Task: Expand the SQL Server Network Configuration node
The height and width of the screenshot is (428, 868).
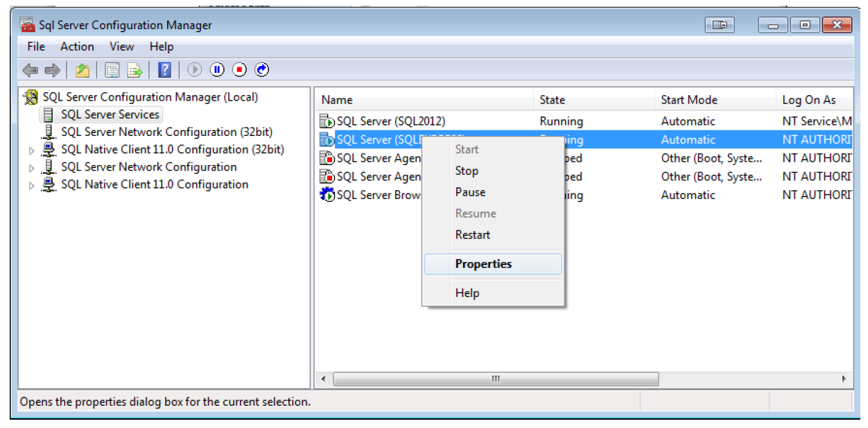Action: (31, 167)
